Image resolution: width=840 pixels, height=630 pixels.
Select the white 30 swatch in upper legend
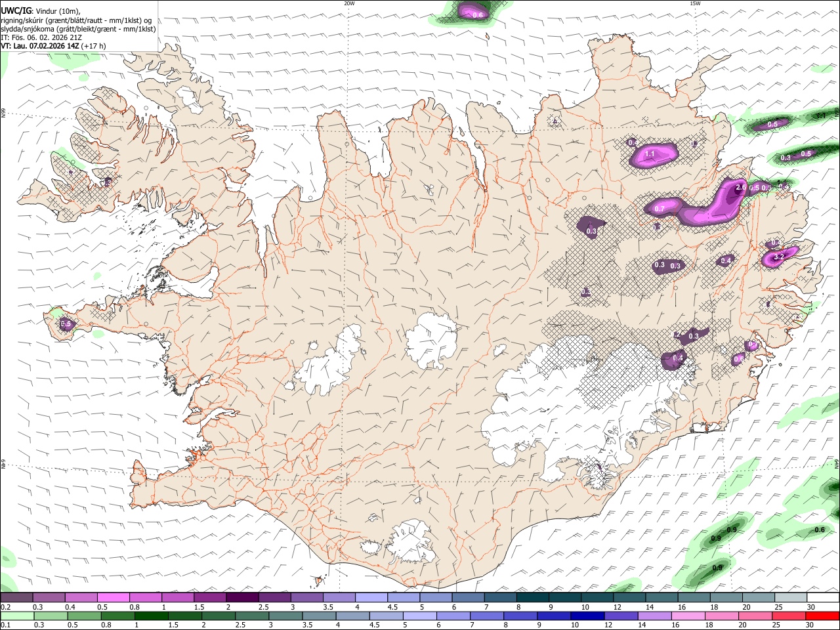(824, 598)
